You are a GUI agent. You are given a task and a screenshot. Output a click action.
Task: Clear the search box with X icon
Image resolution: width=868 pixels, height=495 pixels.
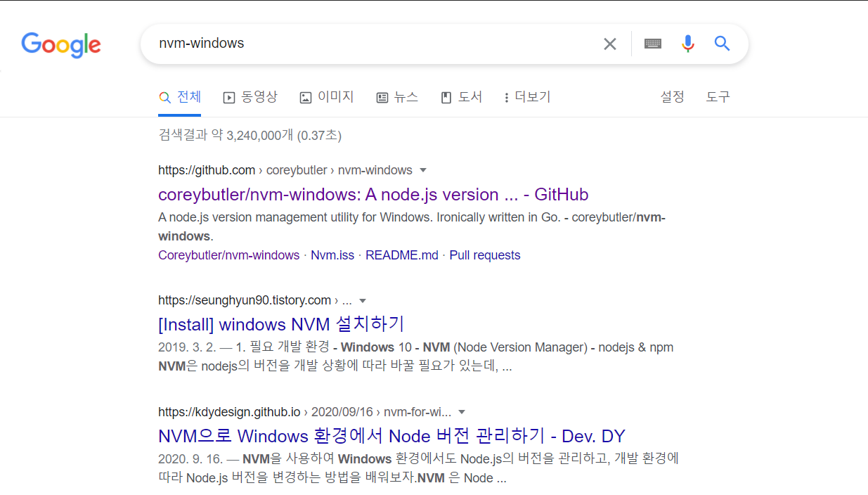pos(610,44)
